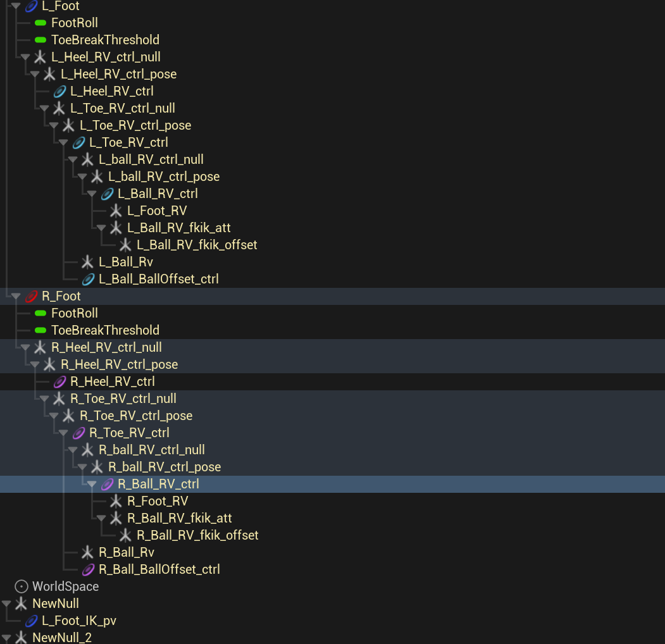665x644 pixels.
Task: Select R_Toe_RV_ctrl_null row text
Action: [x=123, y=399]
